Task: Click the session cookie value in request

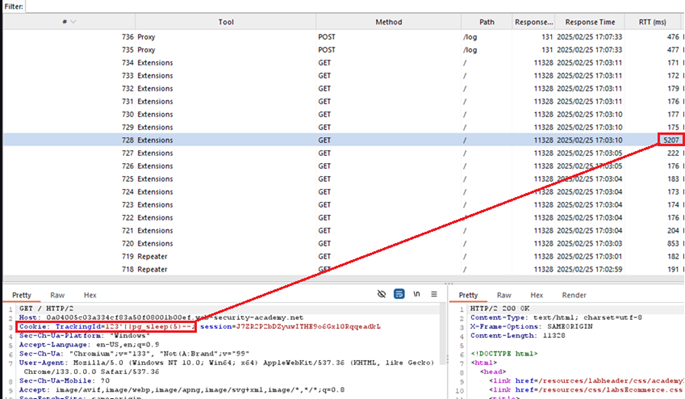Action: click(x=308, y=326)
